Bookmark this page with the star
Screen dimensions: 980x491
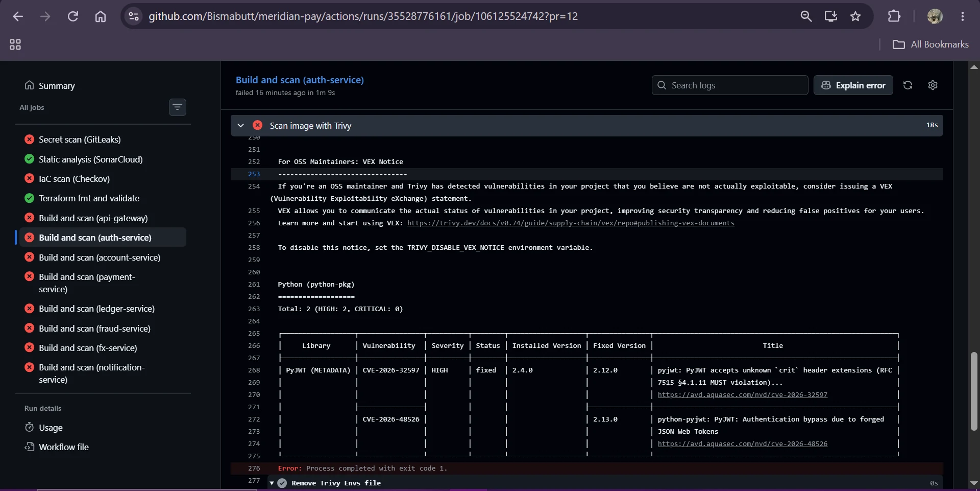point(855,16)
